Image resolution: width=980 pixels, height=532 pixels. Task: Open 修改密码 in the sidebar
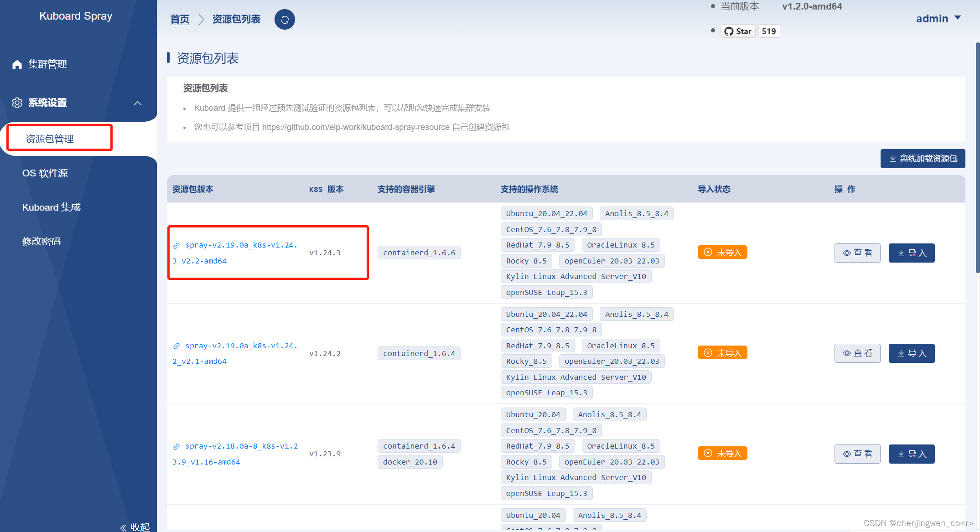coord(41,241)
